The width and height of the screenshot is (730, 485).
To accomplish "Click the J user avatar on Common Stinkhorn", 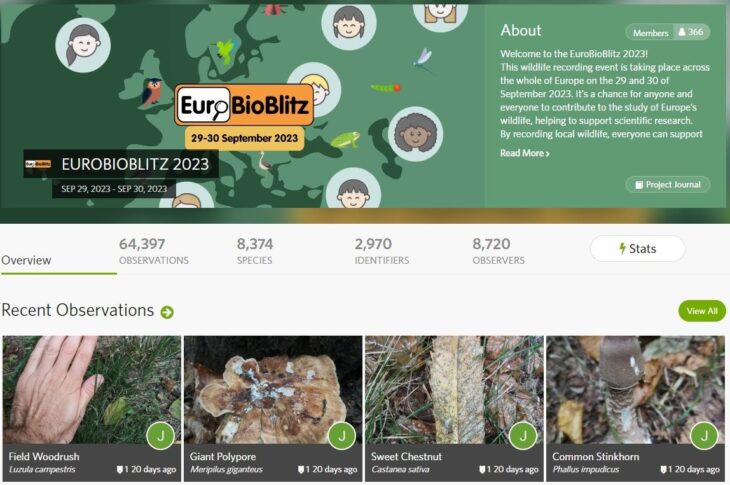I will (x=704, y=436).
